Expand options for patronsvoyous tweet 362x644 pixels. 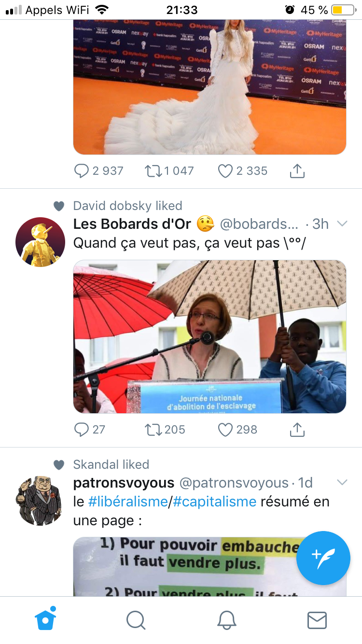[x=342, y=482]
